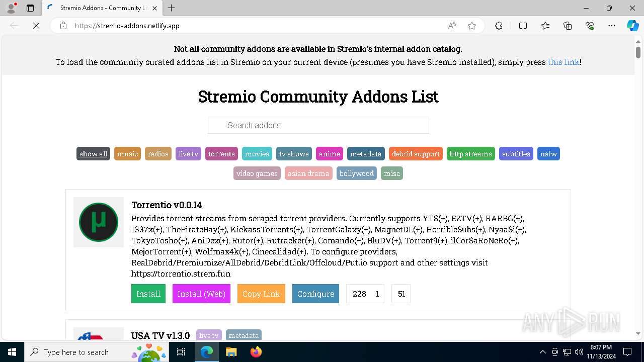Add this page to favorites star
Screen dimensions: 644x362
pyautogui.click(x=472, y=26)
